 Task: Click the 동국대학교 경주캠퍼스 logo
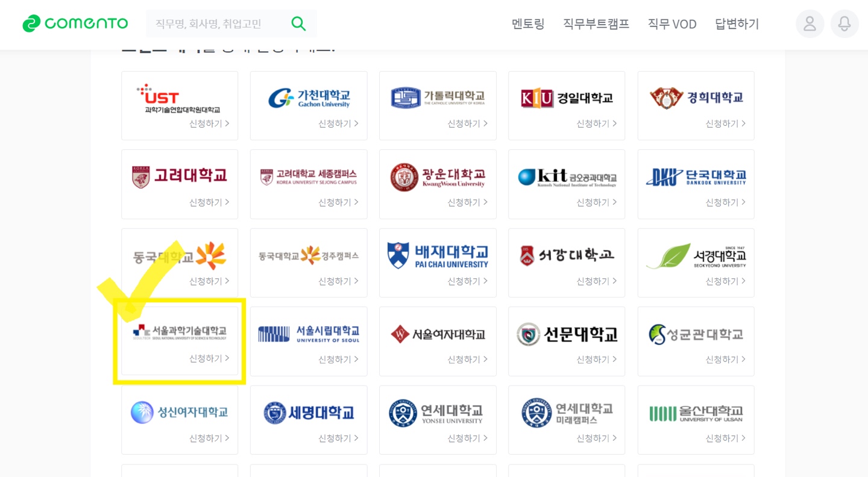pyautogui.click(x=309, y=255)
